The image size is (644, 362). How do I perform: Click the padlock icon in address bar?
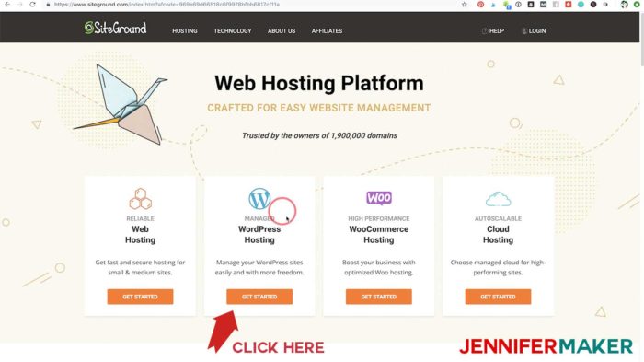48,5
